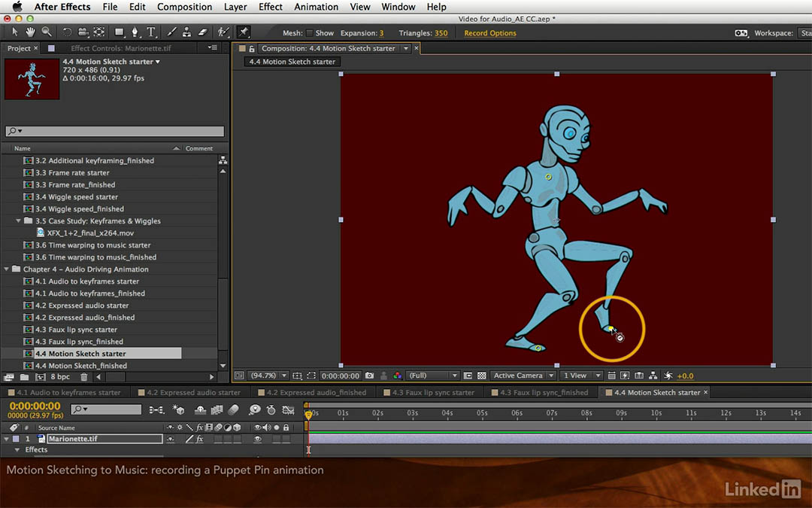This screenshot has width=812, height=508.
Task: Open the (Full) resolution dropdown
Action: (432, 376)
